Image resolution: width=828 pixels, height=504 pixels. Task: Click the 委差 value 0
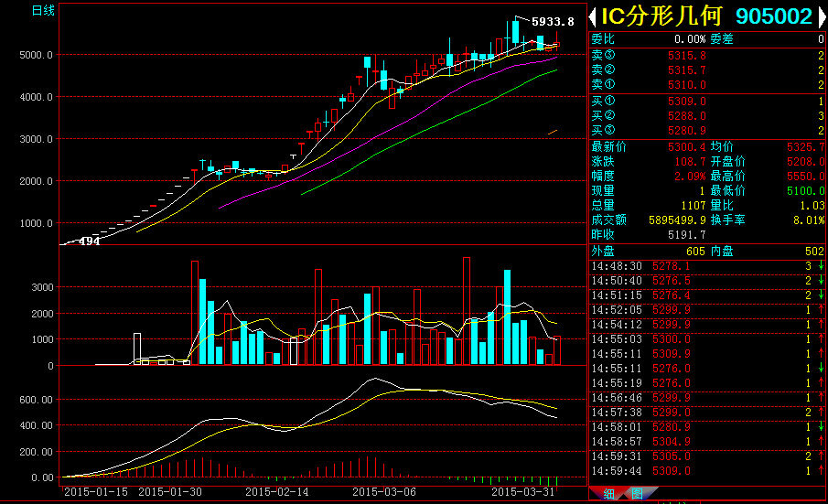pos(821,39)
